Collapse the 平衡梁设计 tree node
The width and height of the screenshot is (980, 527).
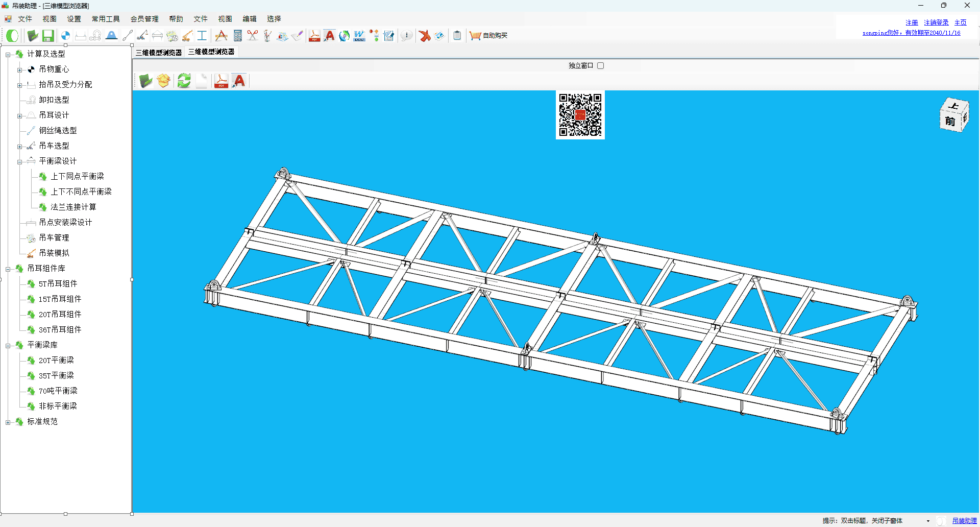pos(19,162)
